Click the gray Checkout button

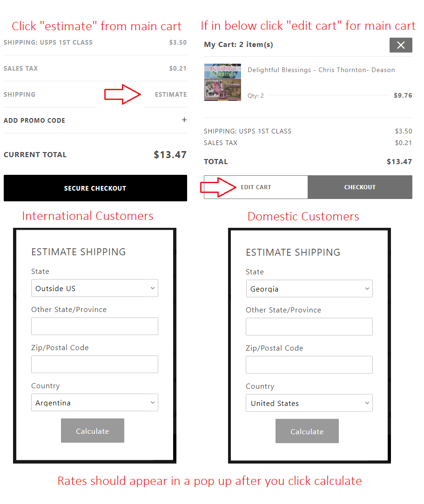click(360, 187)
